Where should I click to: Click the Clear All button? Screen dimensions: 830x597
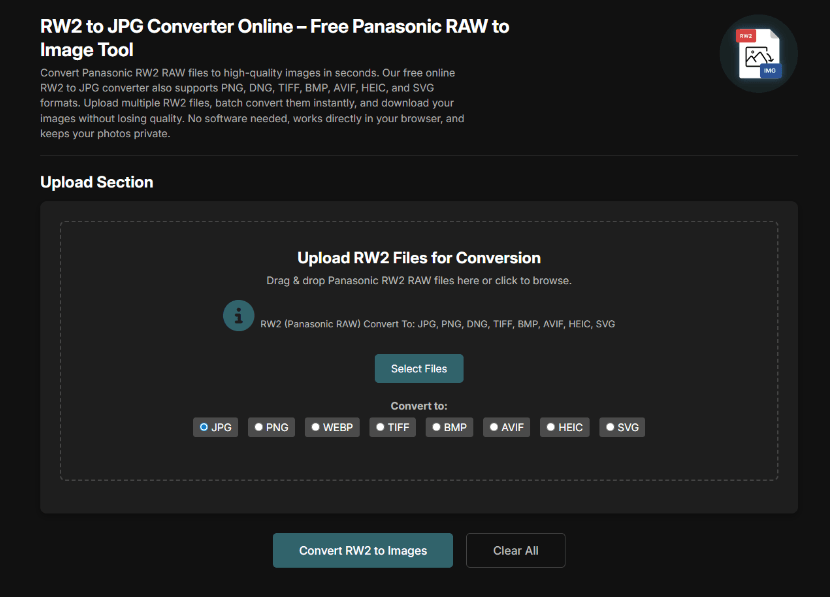coord(516,550)
